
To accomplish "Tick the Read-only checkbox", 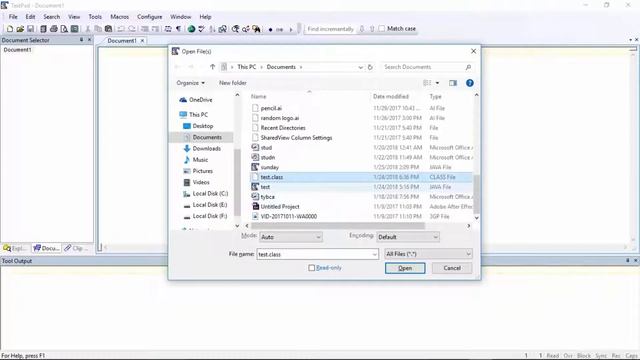I will tap(312, 268).
